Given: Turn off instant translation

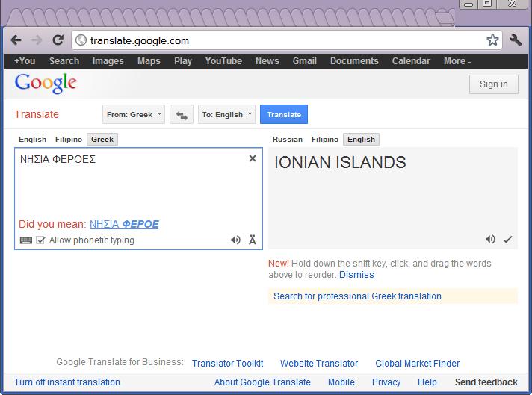Looking at the screenshot, I should (x=67, y=382).
